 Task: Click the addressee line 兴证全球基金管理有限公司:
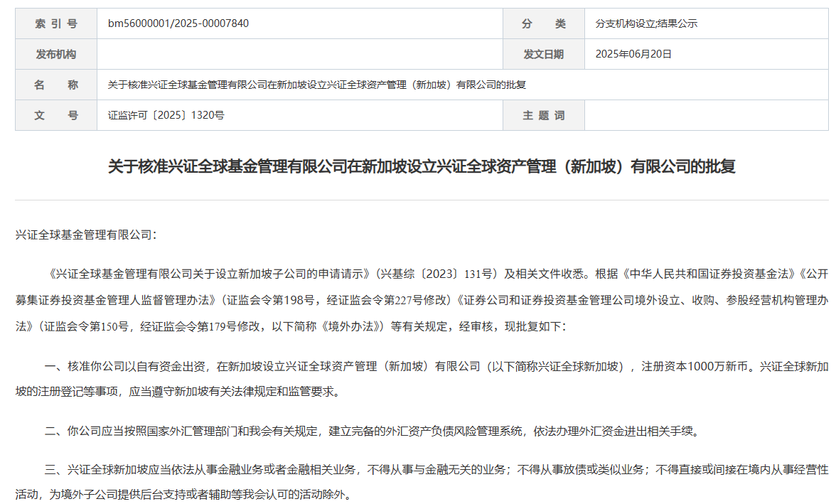86,235
